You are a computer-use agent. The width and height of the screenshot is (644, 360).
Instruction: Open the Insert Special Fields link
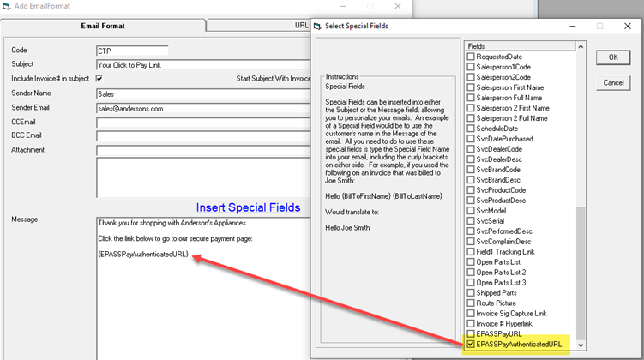click(248, 207)
